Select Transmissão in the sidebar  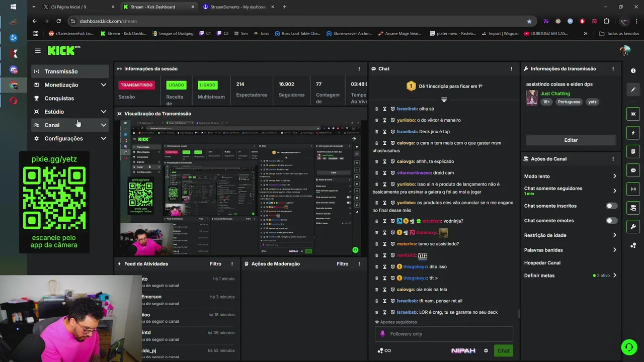70,71
